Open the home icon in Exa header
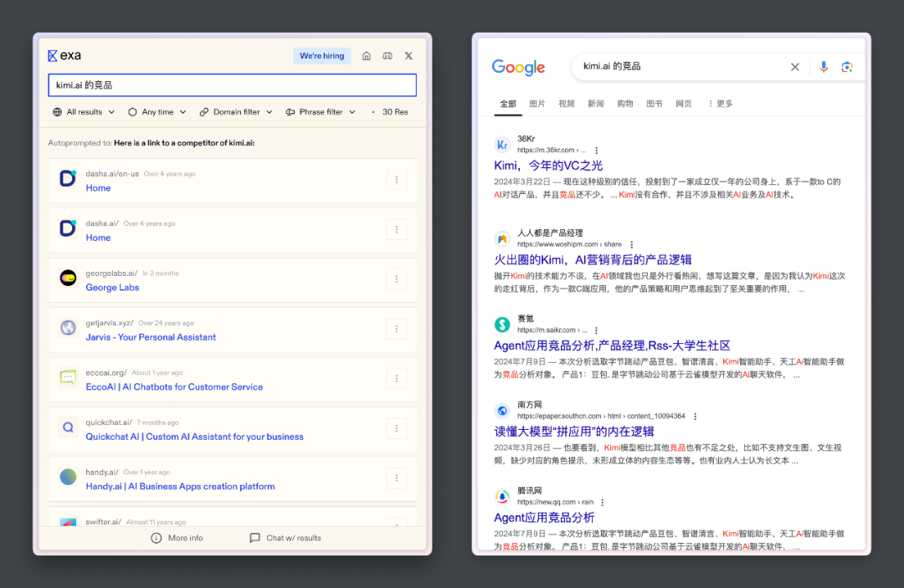Viewport: 904px width, 588px height. [x=366, y=56]
